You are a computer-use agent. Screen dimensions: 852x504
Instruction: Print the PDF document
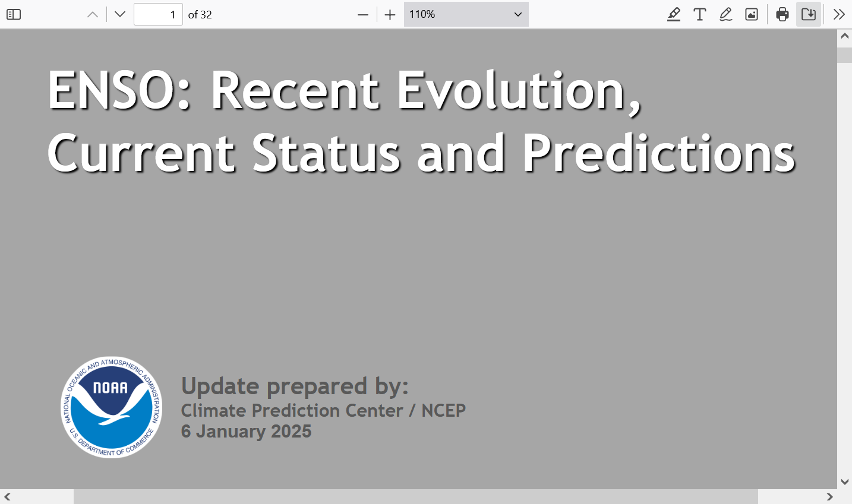point(782,14)
